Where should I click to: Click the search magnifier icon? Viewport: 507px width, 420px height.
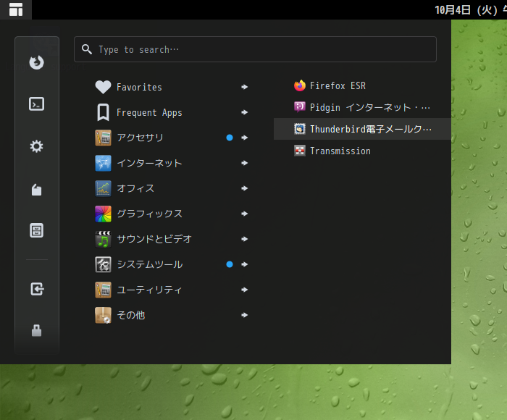(x=87, y=49)
